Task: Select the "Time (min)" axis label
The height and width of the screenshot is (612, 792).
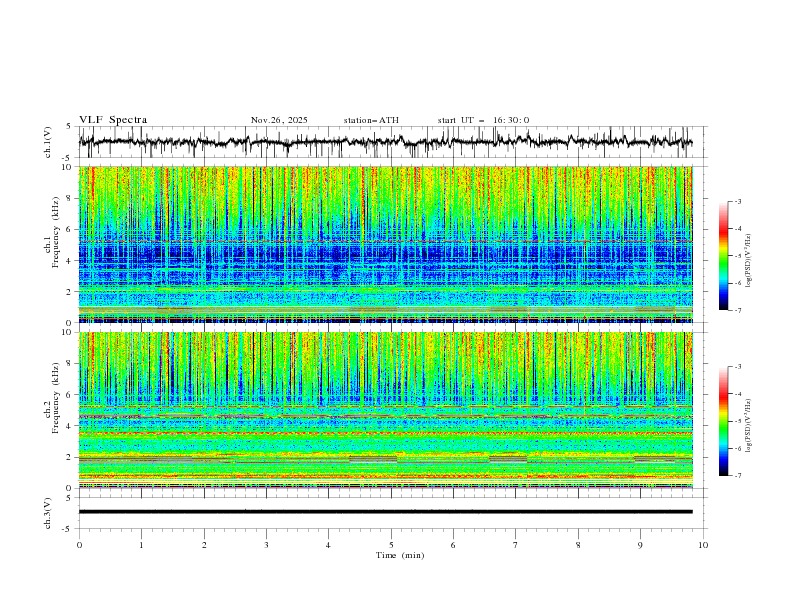Action: click(400, 555)
